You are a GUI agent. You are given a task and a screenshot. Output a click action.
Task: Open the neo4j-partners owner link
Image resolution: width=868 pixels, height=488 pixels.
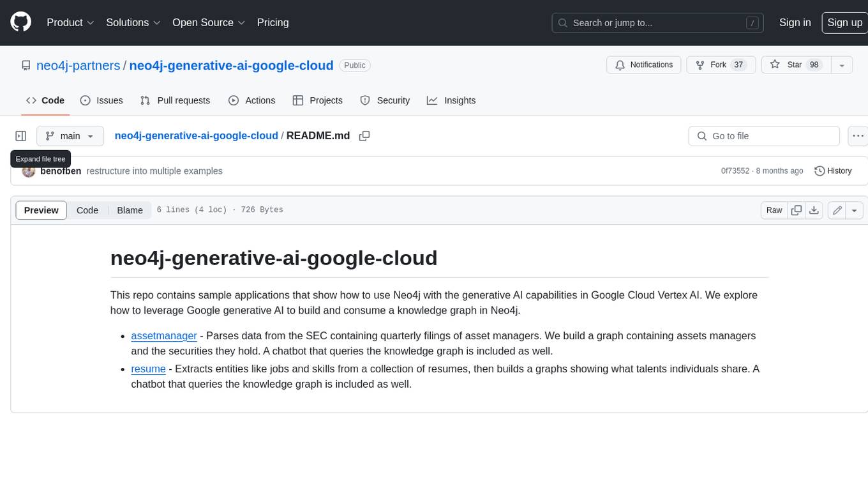click(79, 65)
